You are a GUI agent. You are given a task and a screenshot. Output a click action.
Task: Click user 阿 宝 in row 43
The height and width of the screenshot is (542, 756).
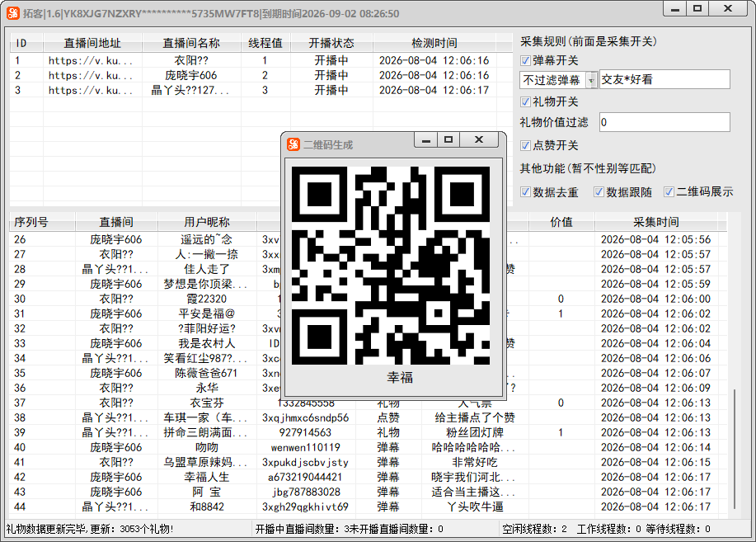click(206, 493)
